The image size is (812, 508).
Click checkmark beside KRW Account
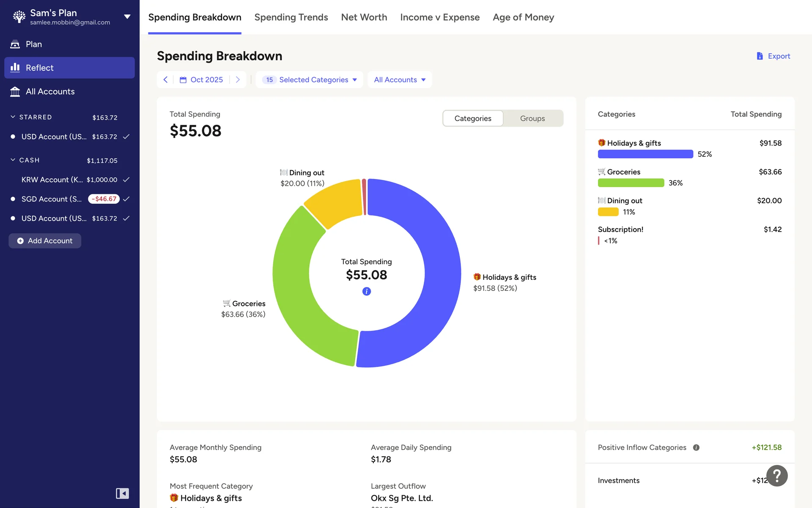click(x=126, y=179)
